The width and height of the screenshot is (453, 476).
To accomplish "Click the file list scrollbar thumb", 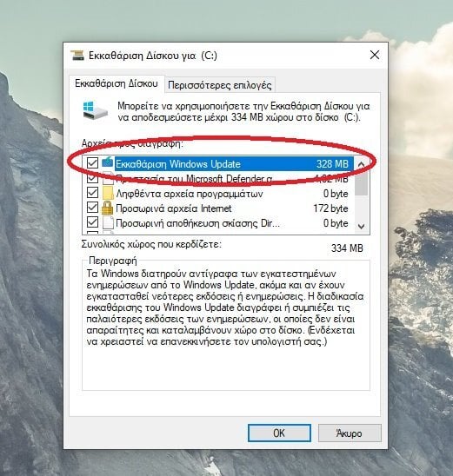I will (361, 183).
